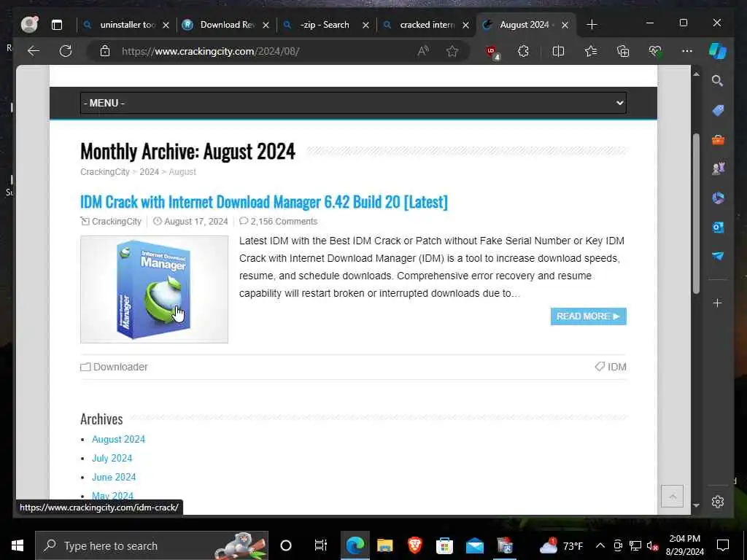
Task: Open sidebar Tools briefcase icon
Action: (718, 140)
